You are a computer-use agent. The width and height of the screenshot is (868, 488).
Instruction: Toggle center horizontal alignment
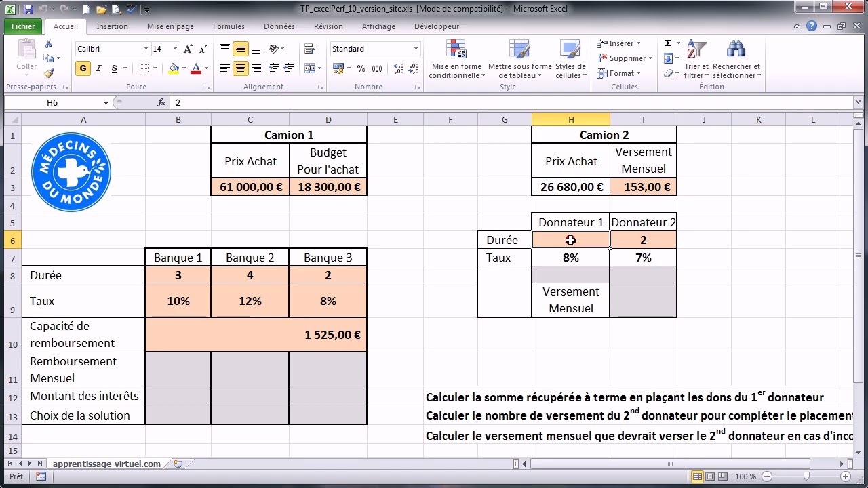tap(240, 68)
